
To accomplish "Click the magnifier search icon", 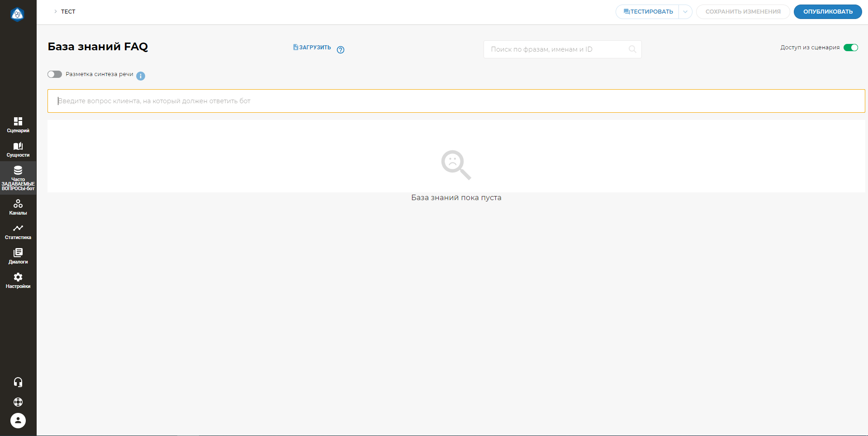I will pos(632,49).
